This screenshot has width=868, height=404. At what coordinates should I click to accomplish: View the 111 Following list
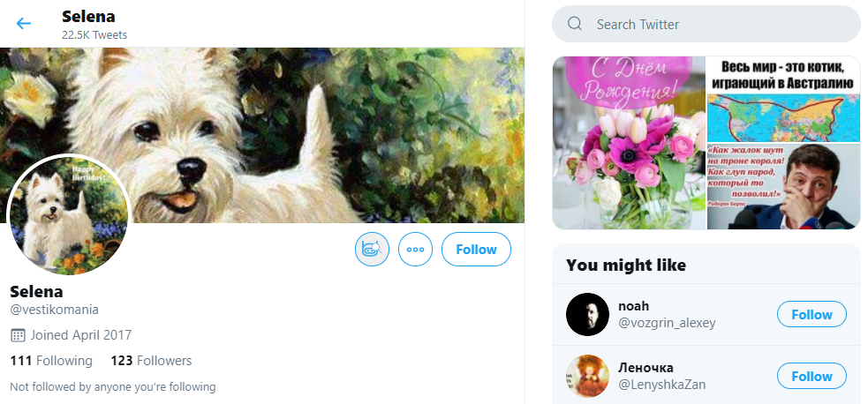(x=51, y=361)
